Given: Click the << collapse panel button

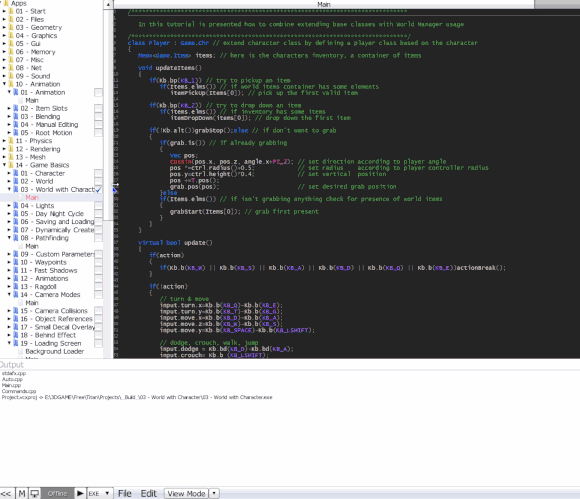Looking at the screenshot, I should [6, 493].
